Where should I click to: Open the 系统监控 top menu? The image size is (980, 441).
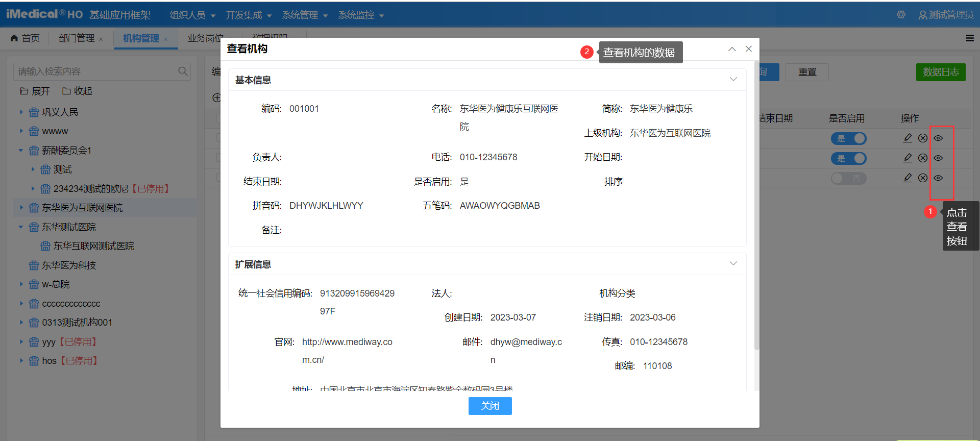pos(361,15)
